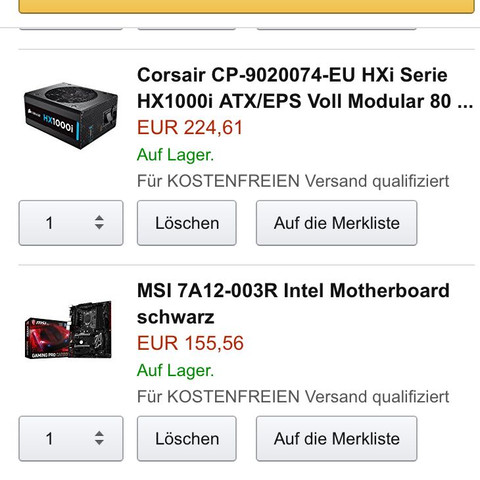Open the MSI 7A12-003R Intel Motherboard title

[293, 303]
